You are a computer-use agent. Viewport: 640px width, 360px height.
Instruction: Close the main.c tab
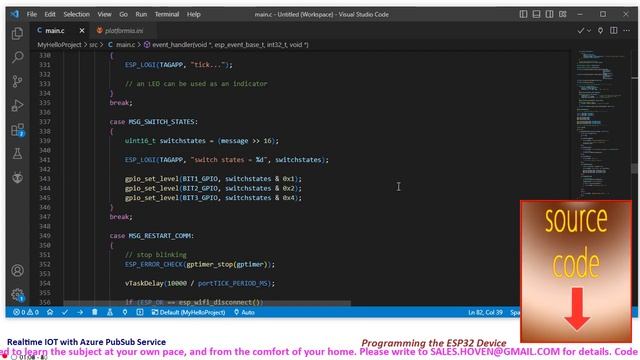82,31
